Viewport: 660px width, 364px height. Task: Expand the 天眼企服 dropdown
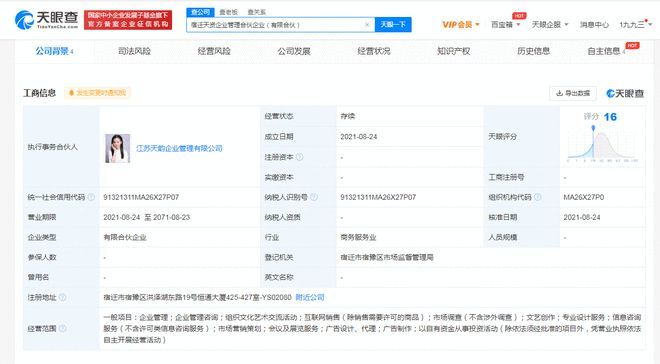(x=550, y=25)
